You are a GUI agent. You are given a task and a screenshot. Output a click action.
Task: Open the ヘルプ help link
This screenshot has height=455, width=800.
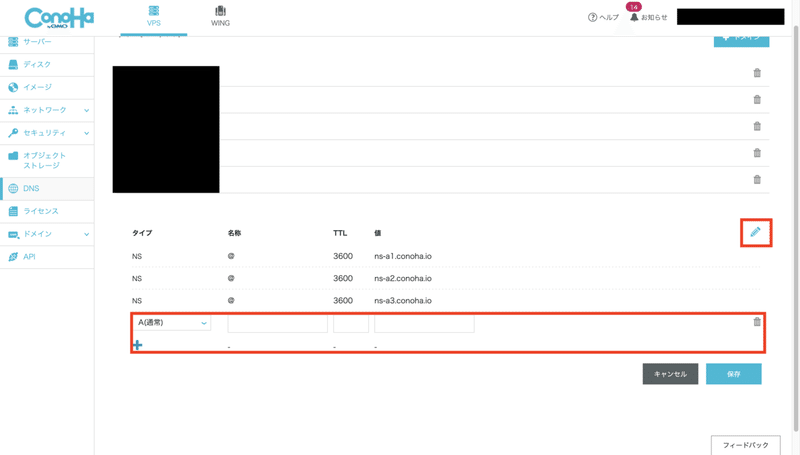pyautogui.click(x=603, y=17)
